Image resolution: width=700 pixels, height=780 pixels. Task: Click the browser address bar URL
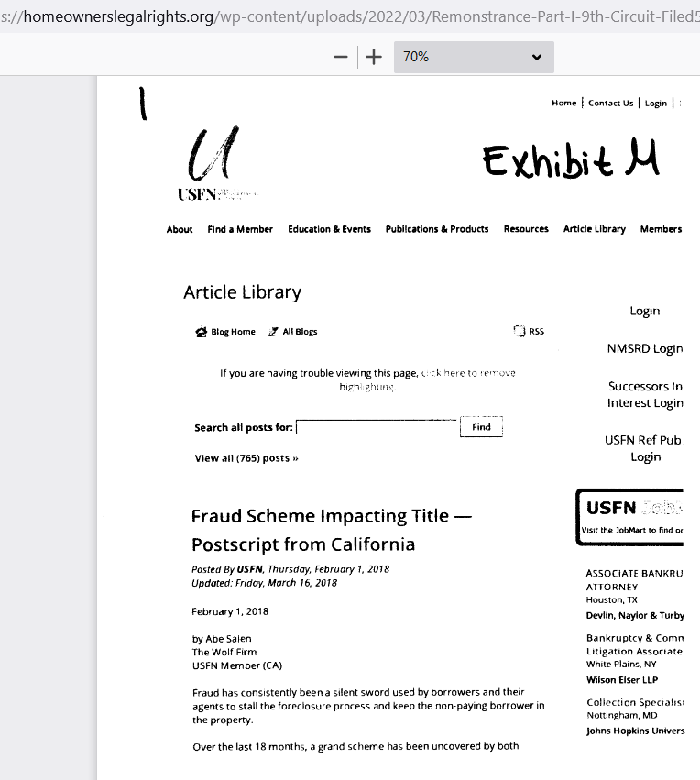[350, 16]
